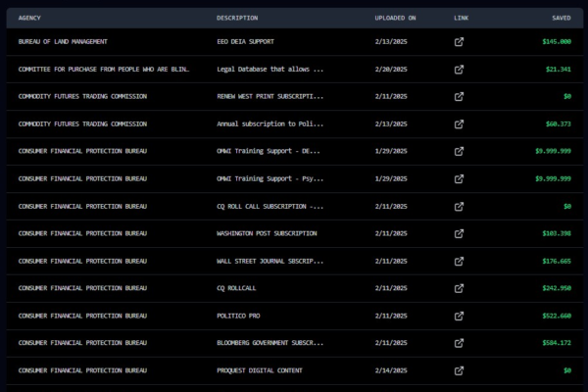Viewport: 588px width, 392px height.
Task: Click upload date in the POLITICO PRO row
Action: [391, 316]
